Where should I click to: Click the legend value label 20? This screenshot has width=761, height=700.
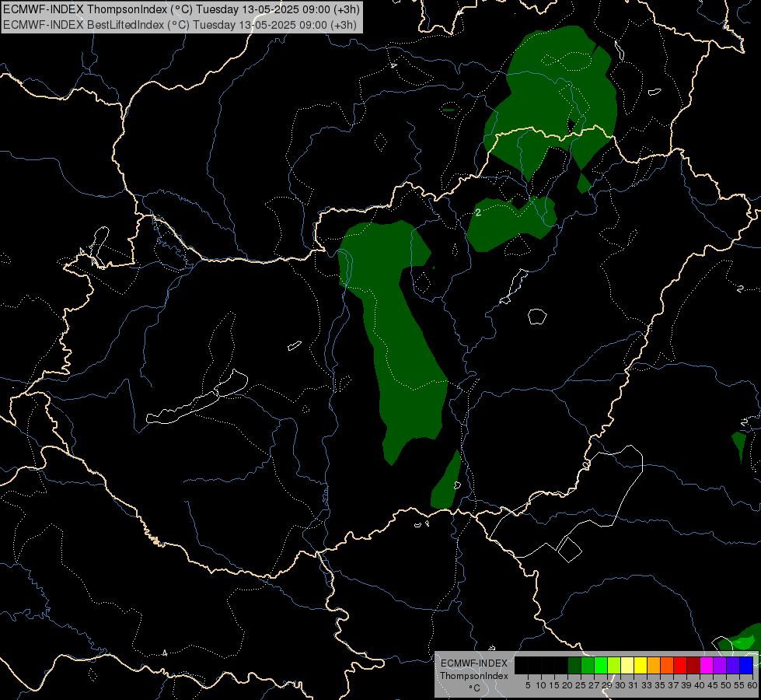click(x=567, y=685)
